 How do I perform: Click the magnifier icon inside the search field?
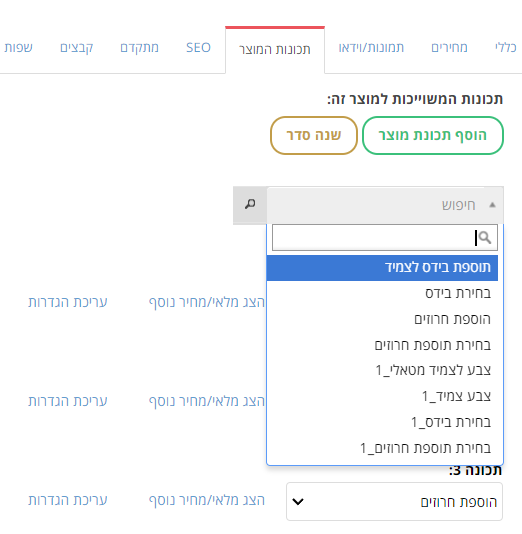click(484, 237)
